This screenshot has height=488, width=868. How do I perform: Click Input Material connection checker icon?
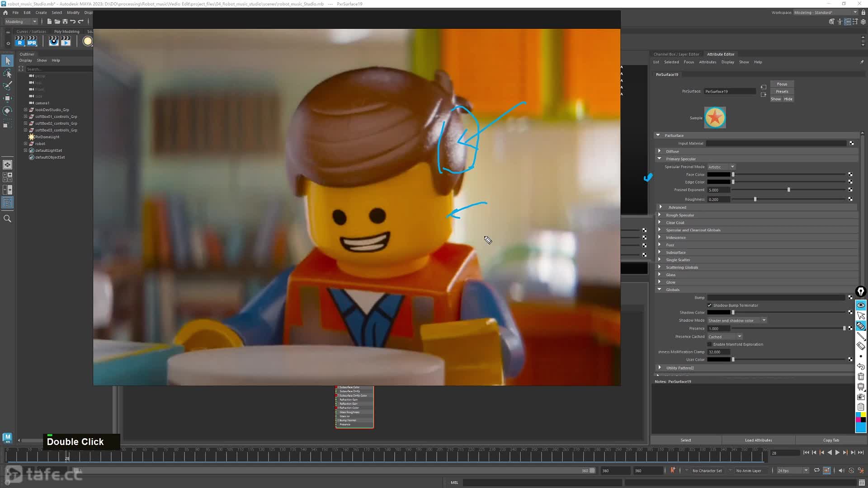tap(852, 143)
